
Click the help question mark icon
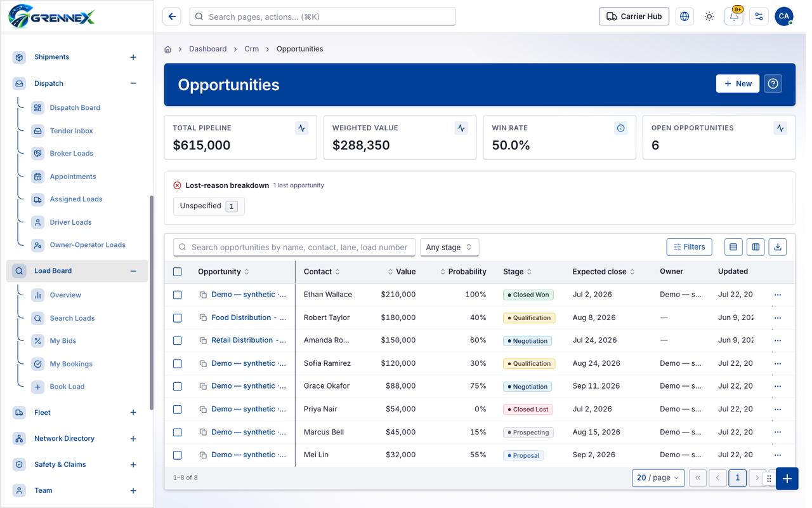773,84
